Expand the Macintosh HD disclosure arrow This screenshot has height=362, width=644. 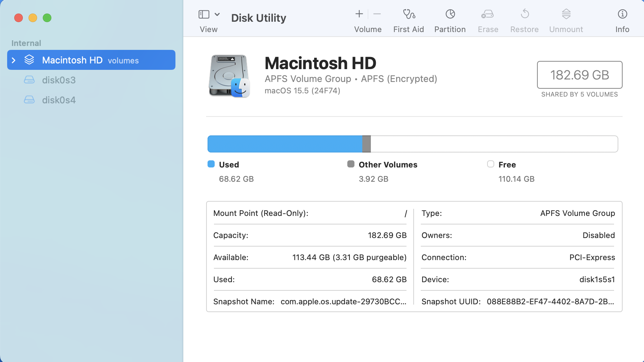coord(14,60)
